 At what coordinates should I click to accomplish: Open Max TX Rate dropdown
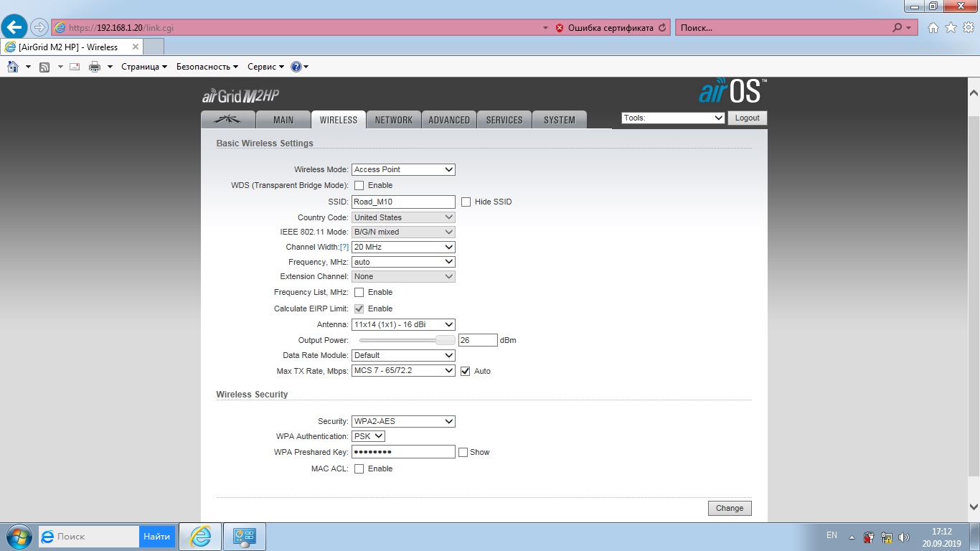[403, 370]
